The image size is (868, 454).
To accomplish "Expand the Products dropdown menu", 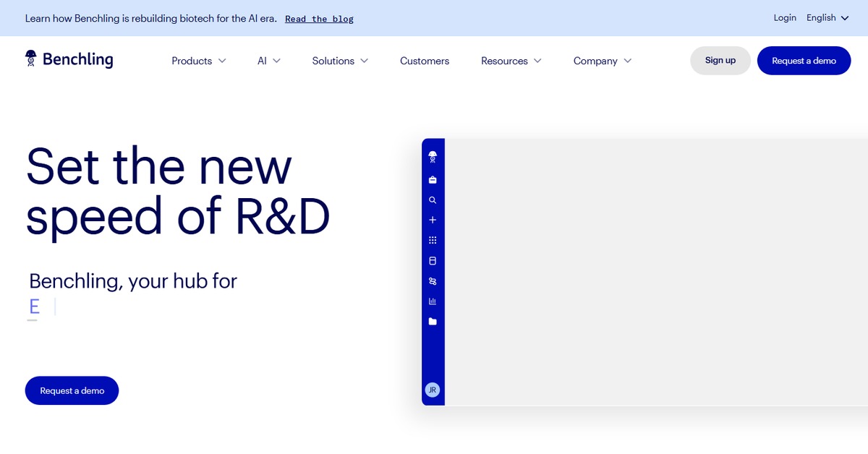I will coord(198,61).
